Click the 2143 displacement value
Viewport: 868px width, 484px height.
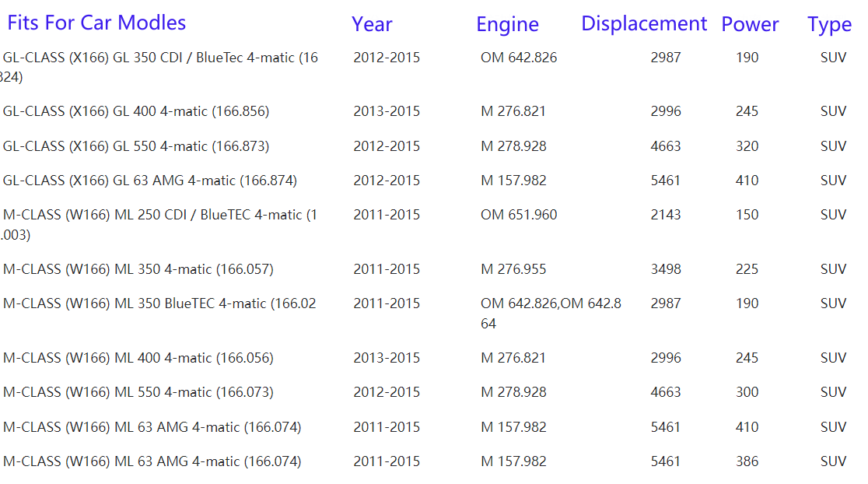point(666,215)
